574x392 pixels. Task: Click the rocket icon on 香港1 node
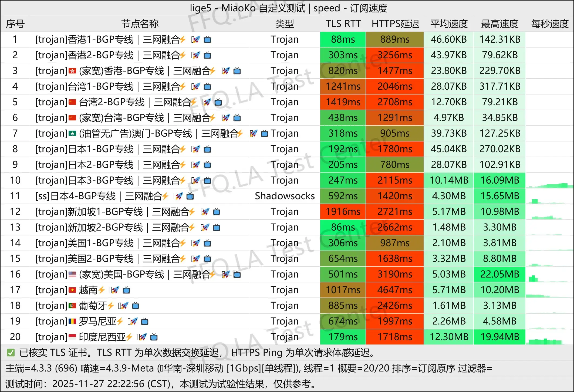click(196, 39)
